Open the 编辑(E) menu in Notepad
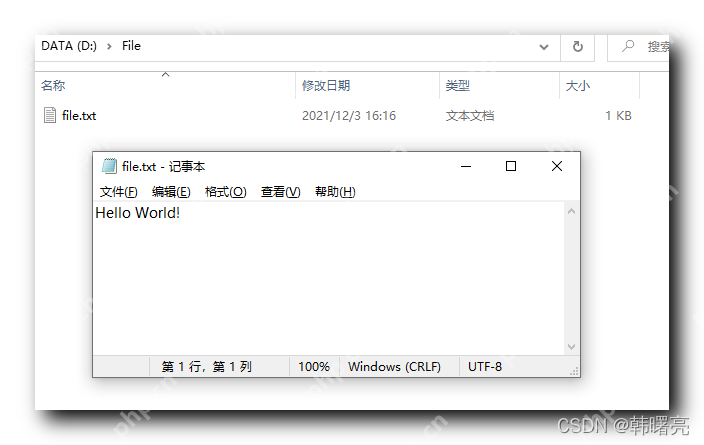 pyautogui.click(x=171, y=192)
